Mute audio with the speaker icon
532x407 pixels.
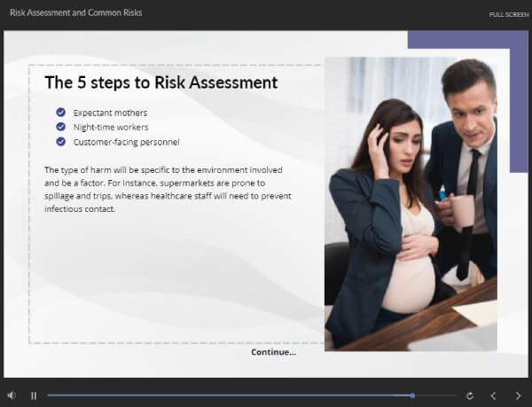pyautogui.click(x=12, y=395)
